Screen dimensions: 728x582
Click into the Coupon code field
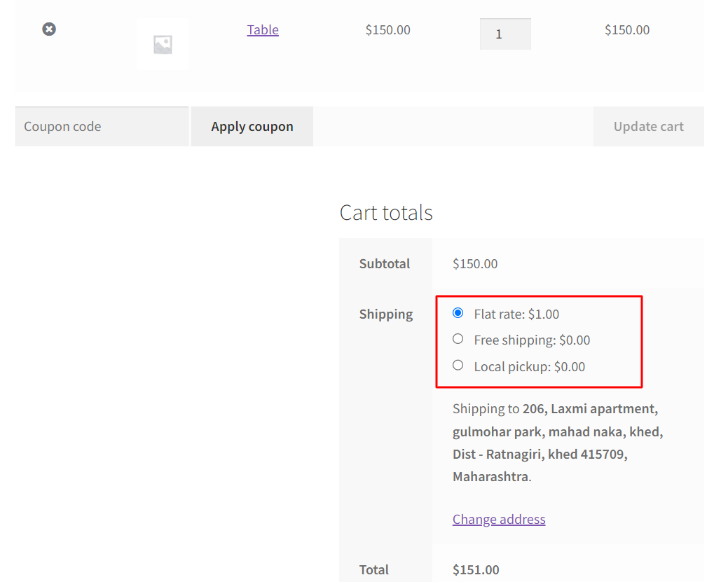pyautogui.click(x=102, y=126)
